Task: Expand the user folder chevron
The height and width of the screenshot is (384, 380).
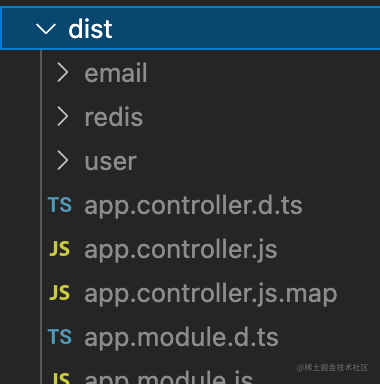Action: click(x=63, y=161)
